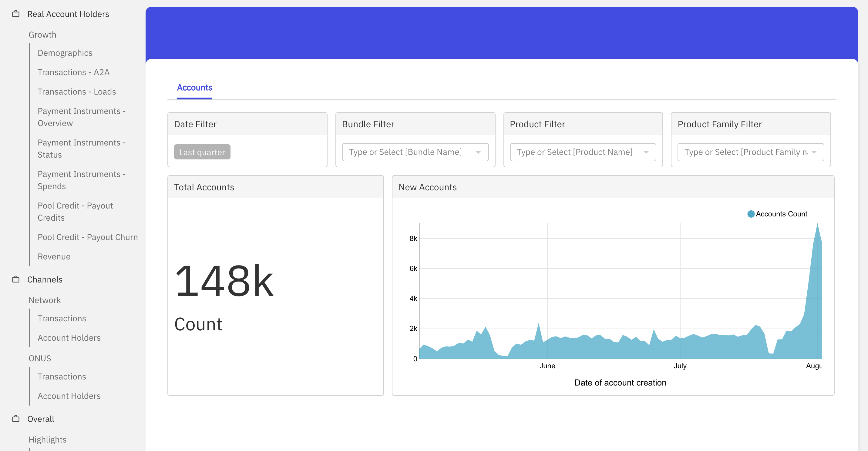Screen dimensions: 868x451
Task: Click the Channels briefcase icon
Action: (16, 279)
